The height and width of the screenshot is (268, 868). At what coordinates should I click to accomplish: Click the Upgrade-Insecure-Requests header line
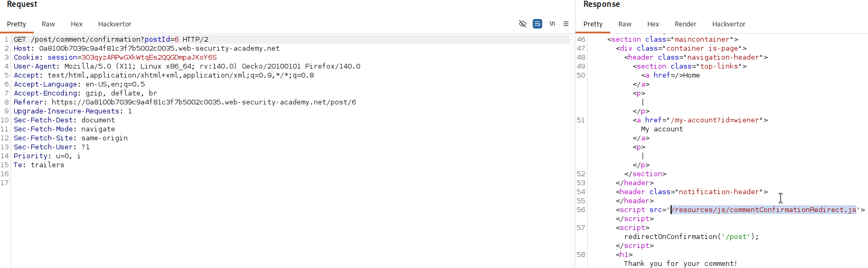(73, 111)
